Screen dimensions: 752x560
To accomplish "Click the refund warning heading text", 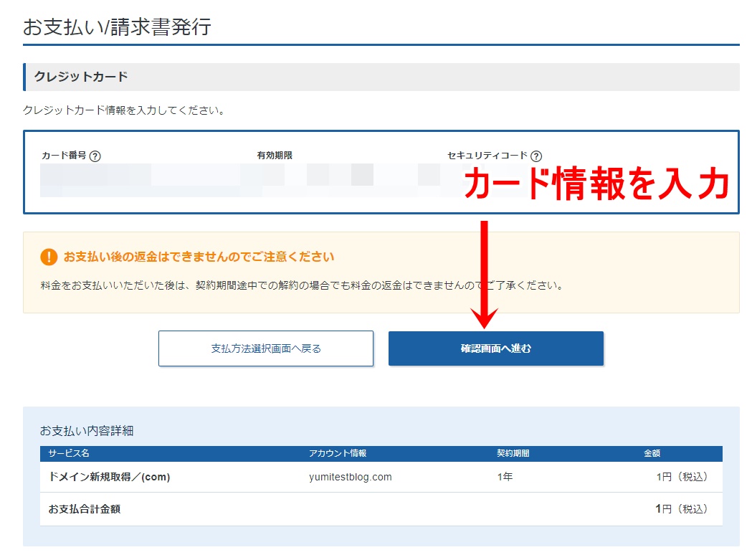I will point(199,257).
